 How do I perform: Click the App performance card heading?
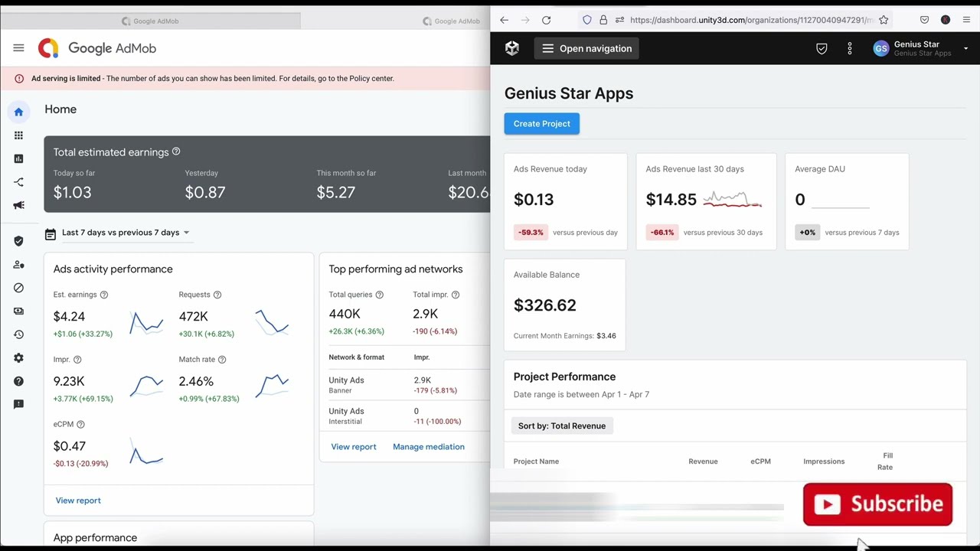coord(96,538)
